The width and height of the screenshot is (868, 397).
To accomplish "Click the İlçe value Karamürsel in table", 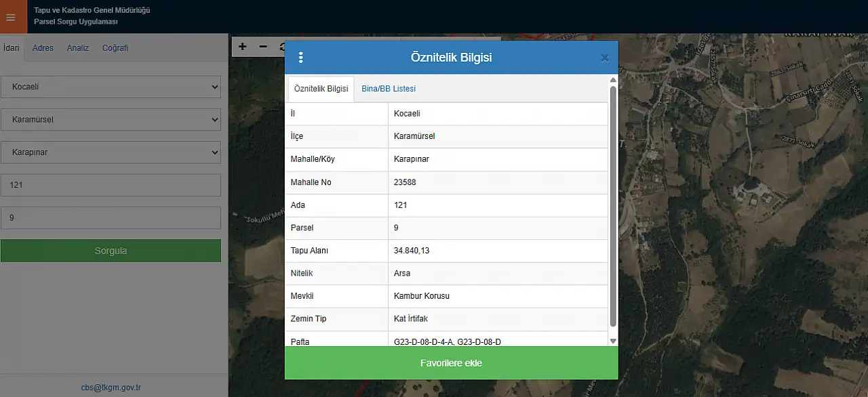I will tap(414, 136).
